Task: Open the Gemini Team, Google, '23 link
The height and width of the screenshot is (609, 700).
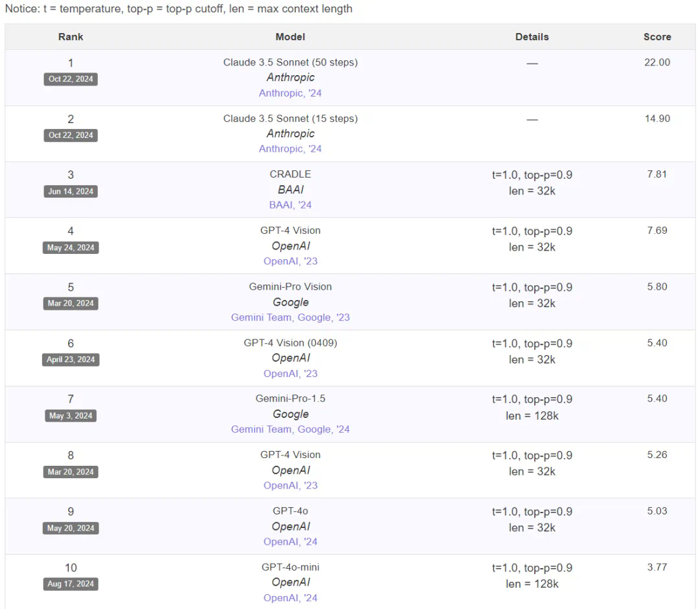Action: pos(290,317)
